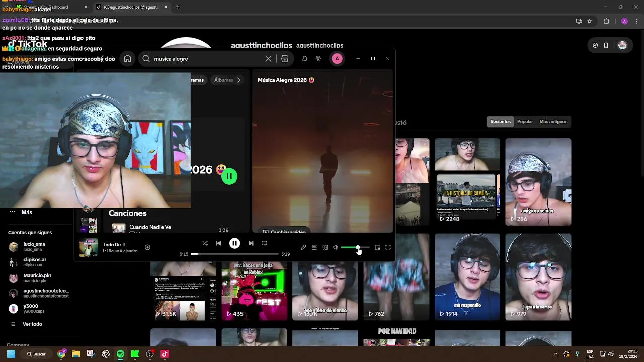Open the Spotify play queue
The width and height of the screenshot is (644, 362).
click(x=314, y=247)
